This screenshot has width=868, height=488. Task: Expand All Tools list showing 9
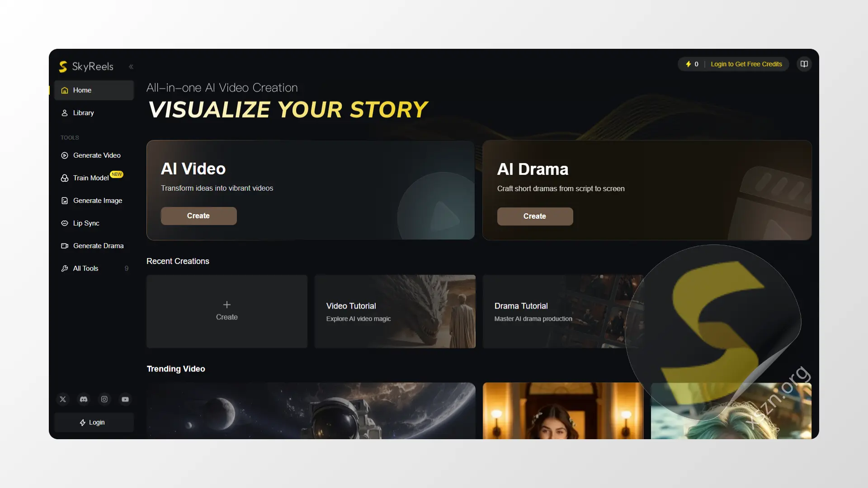coord(94,268)
